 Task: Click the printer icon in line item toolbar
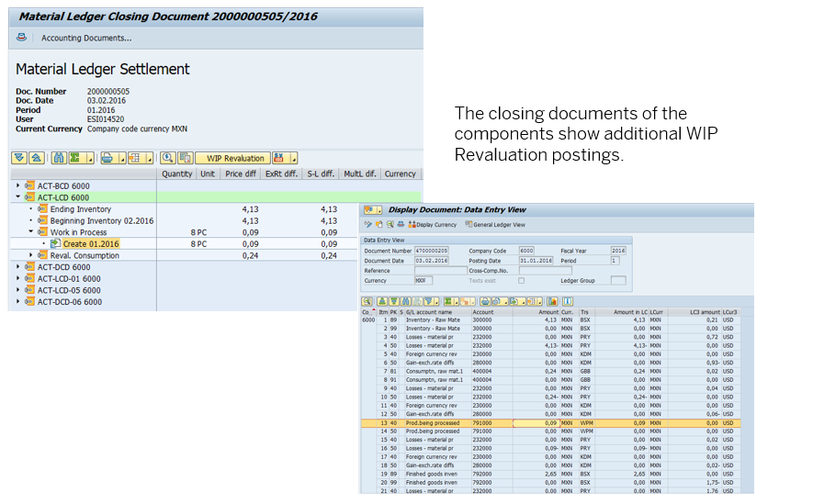coord(485,301)
